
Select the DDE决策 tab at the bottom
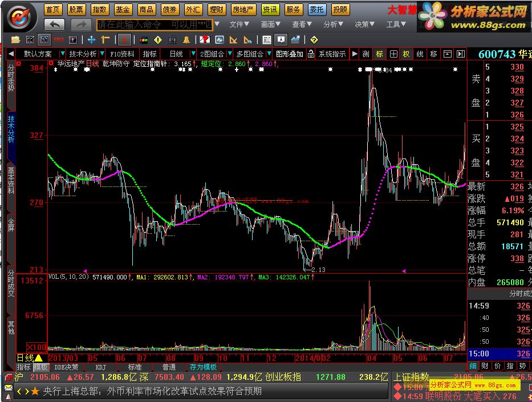coord(66,367)
